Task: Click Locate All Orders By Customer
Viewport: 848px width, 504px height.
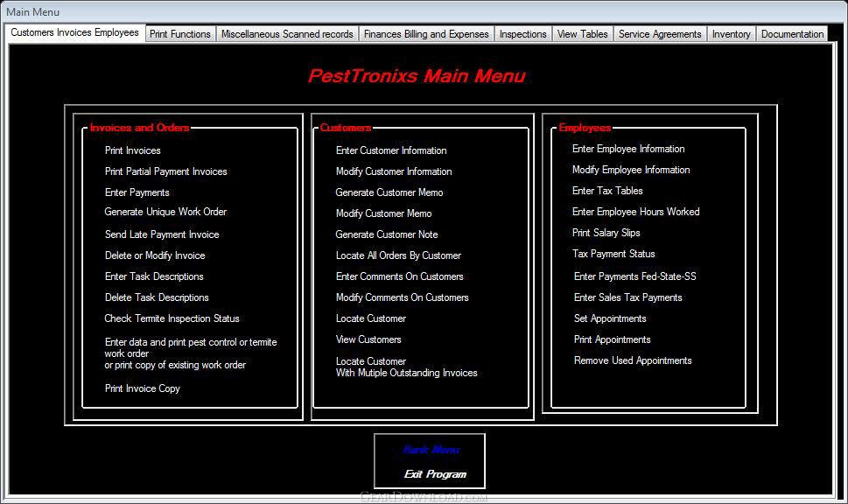Action: click(398, 255)
